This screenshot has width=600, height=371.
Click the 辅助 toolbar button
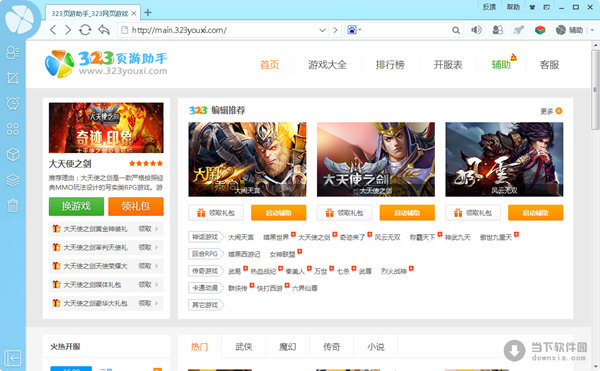pyautogui.click(x=569, y=30)
